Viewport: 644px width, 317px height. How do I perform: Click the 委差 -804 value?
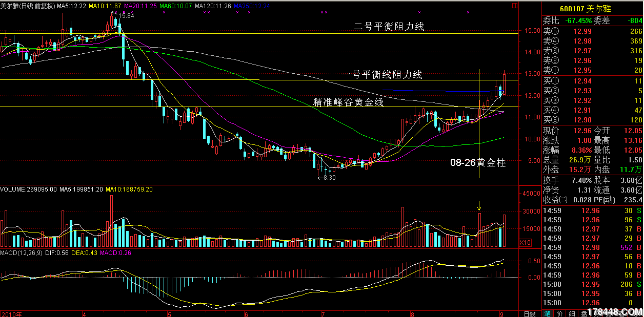(635, 21)
